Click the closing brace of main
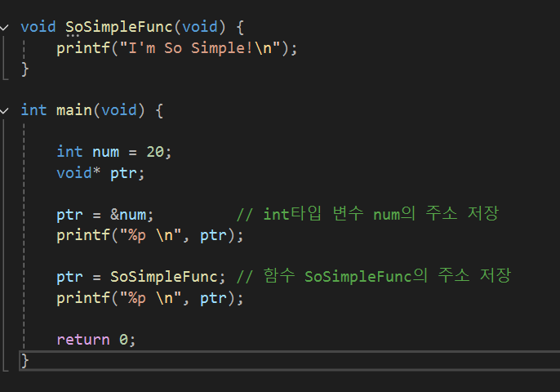Image resolution: width=560 pixels, height=392 pixels. (24, 360)
